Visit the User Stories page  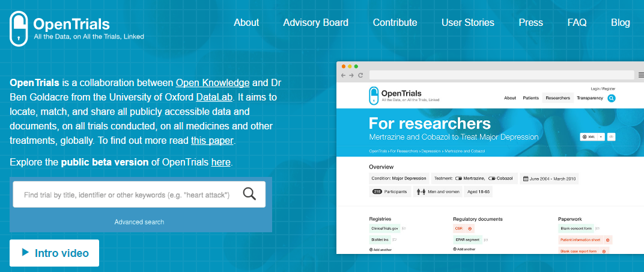[x=468, y=22]
